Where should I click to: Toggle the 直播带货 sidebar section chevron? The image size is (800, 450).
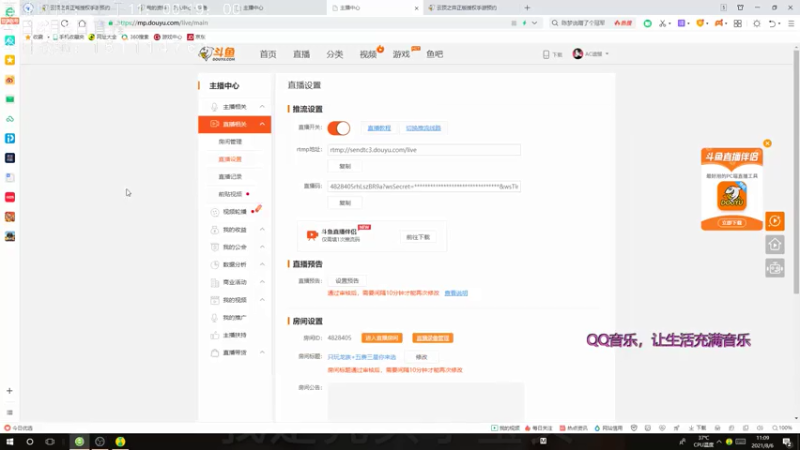coord(262,353)
